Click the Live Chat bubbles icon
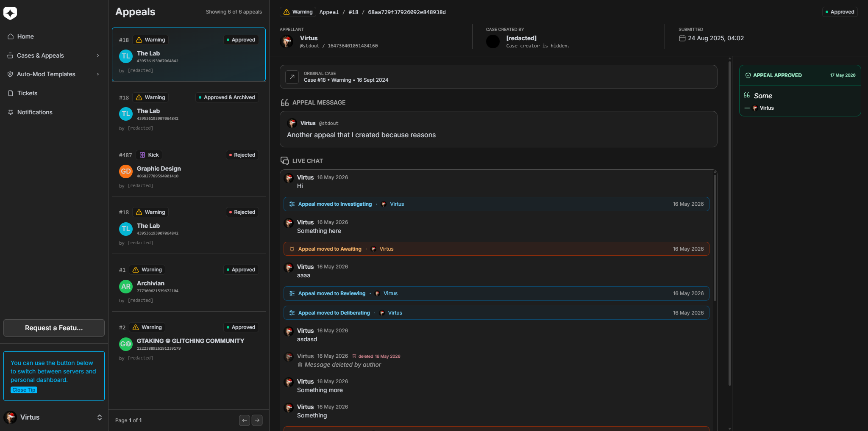 [x=285, y=161]
